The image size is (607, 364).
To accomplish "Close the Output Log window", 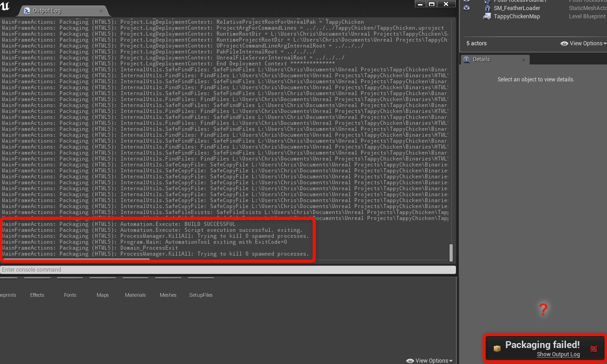I will 446,4.
